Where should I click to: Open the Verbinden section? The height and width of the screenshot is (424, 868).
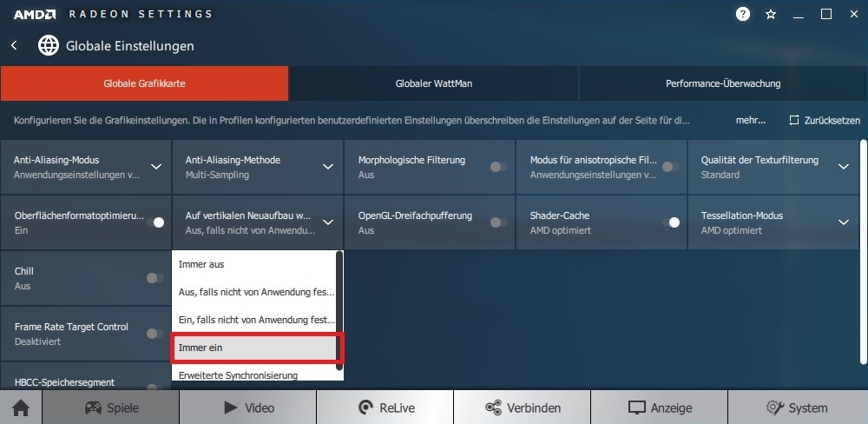pyautogui.click(x=523, y=408)
